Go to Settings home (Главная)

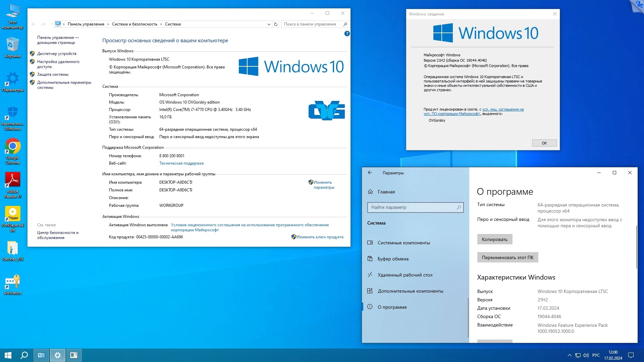[x=386, y=192]
